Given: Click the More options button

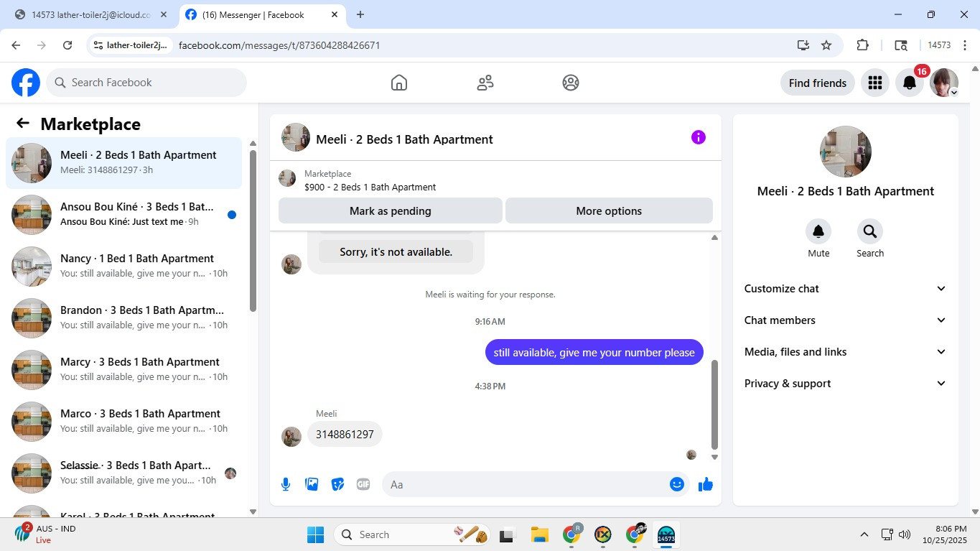Looking at the screenshot, I should click(609, 211).
